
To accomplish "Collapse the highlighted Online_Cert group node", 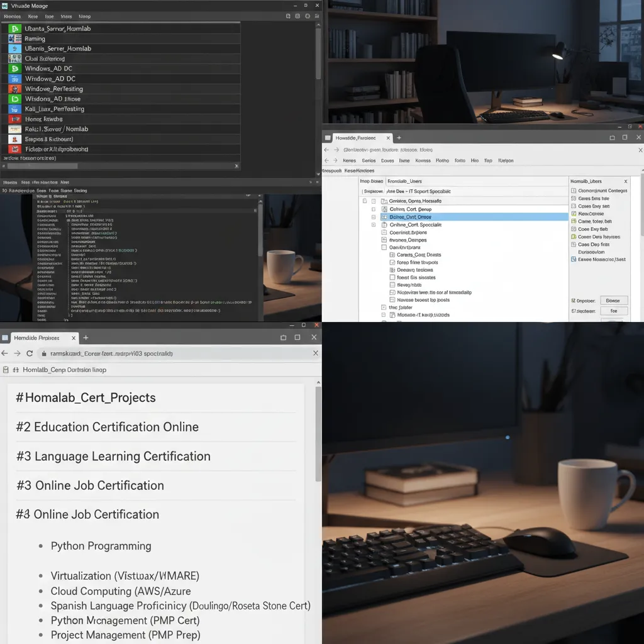I will [375, 216].
